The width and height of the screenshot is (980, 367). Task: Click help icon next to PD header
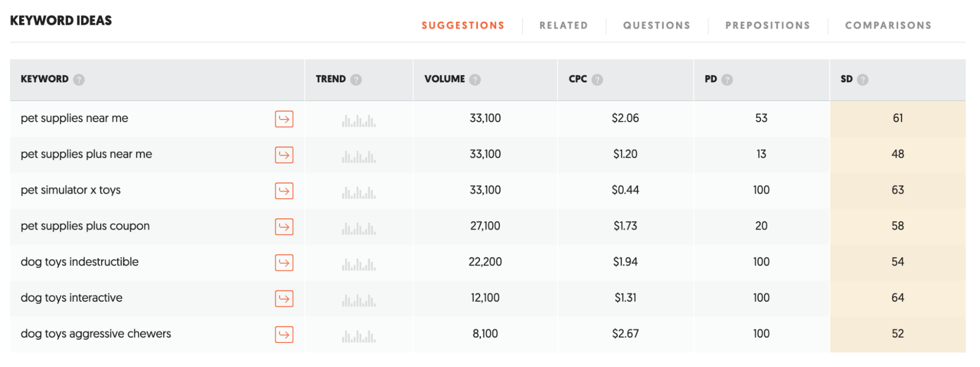[727, 79]
